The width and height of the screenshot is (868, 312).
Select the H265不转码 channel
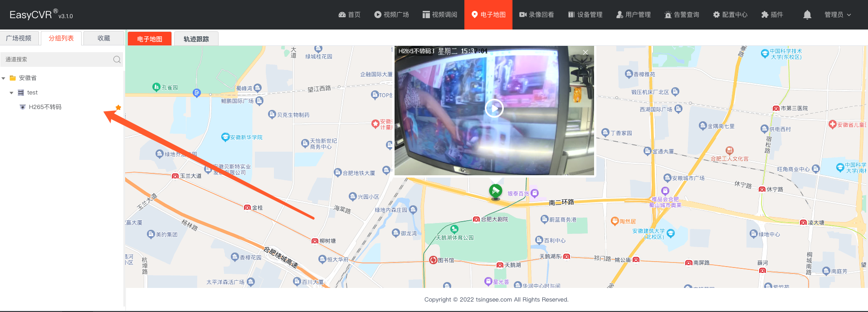41,107
